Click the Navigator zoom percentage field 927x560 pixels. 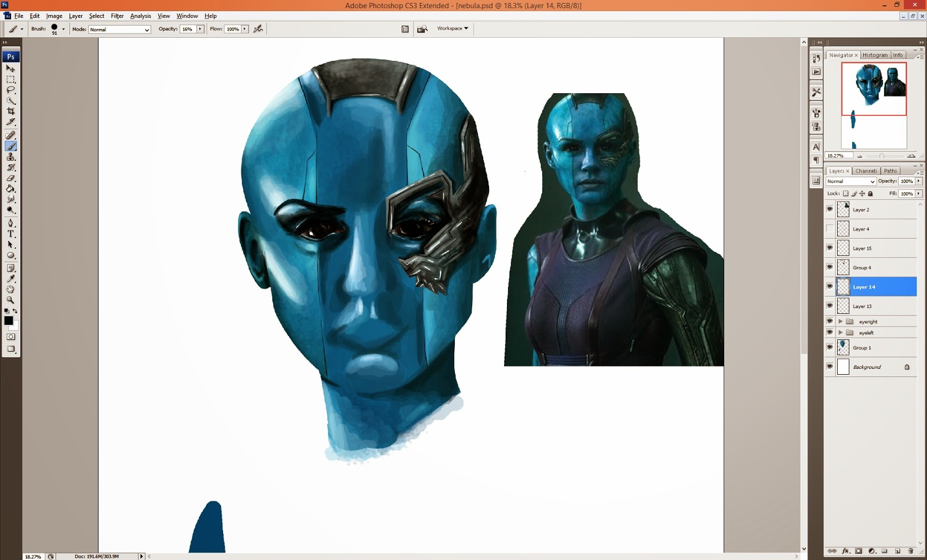tap(839, 156)
